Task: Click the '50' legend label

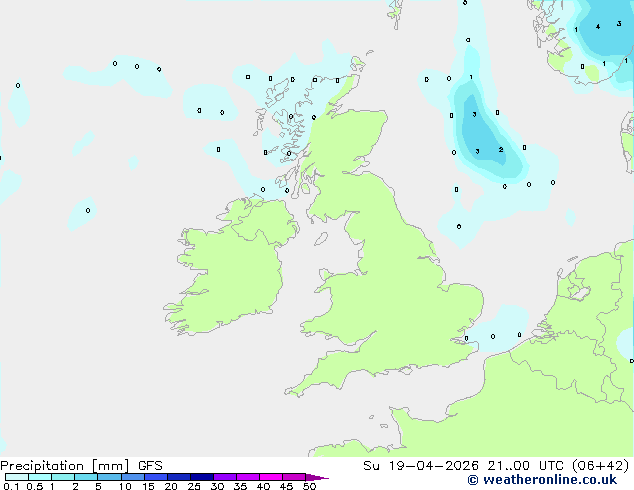Action: pos(310,486)
